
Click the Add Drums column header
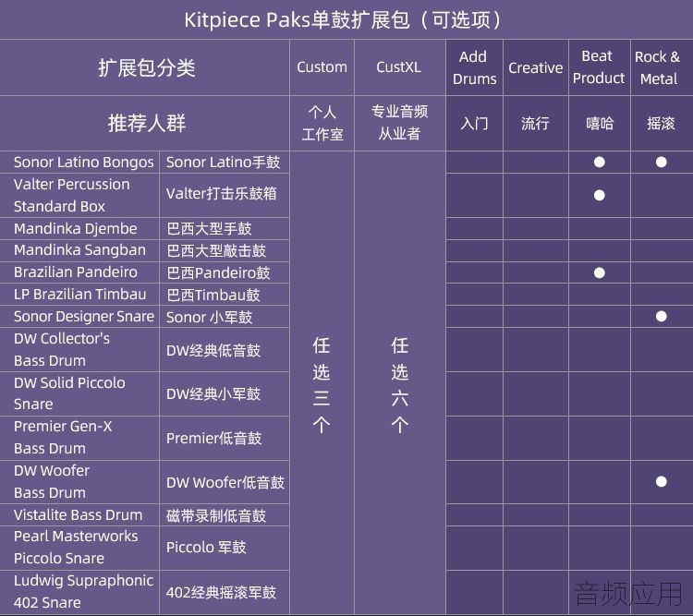[x=474, y=67]
